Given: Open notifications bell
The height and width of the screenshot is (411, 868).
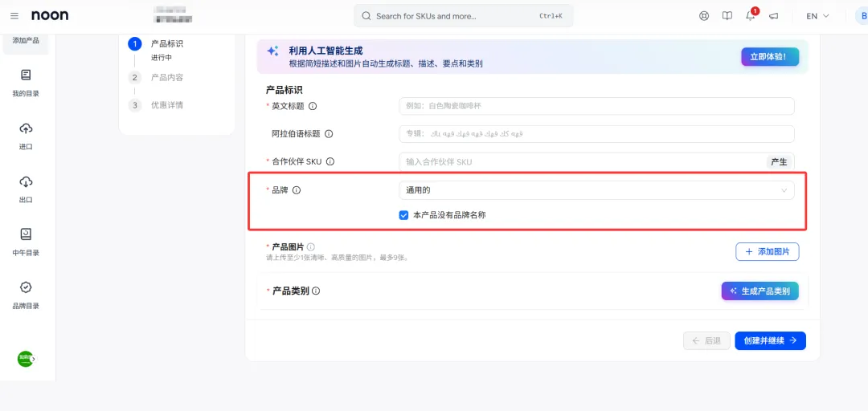Looking at the screenshot, I should coord(751,15).
